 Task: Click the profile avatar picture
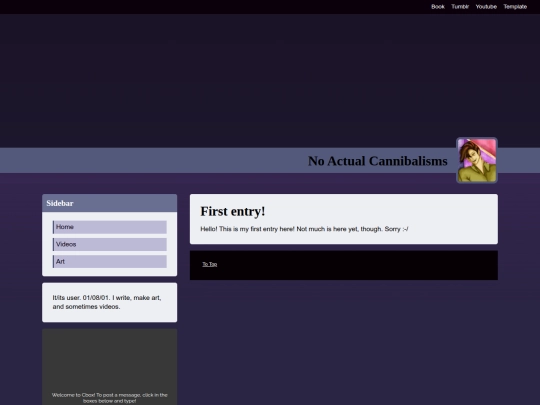(477, 160)
